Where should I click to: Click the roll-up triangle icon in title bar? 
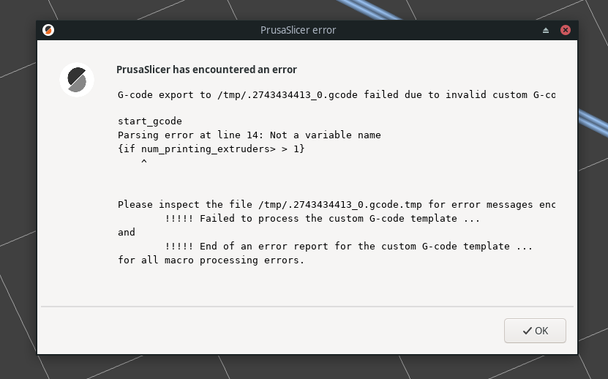546,30
